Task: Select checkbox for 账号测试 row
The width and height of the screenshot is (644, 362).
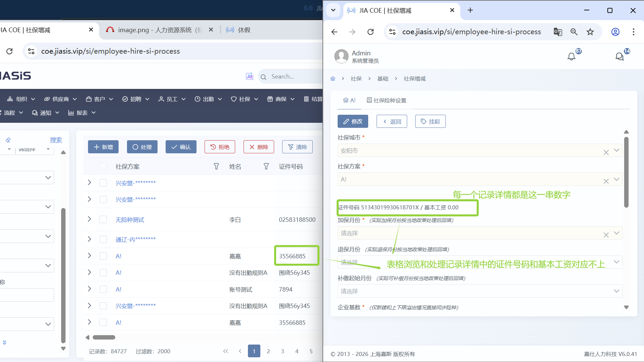Action: point(103,289)
